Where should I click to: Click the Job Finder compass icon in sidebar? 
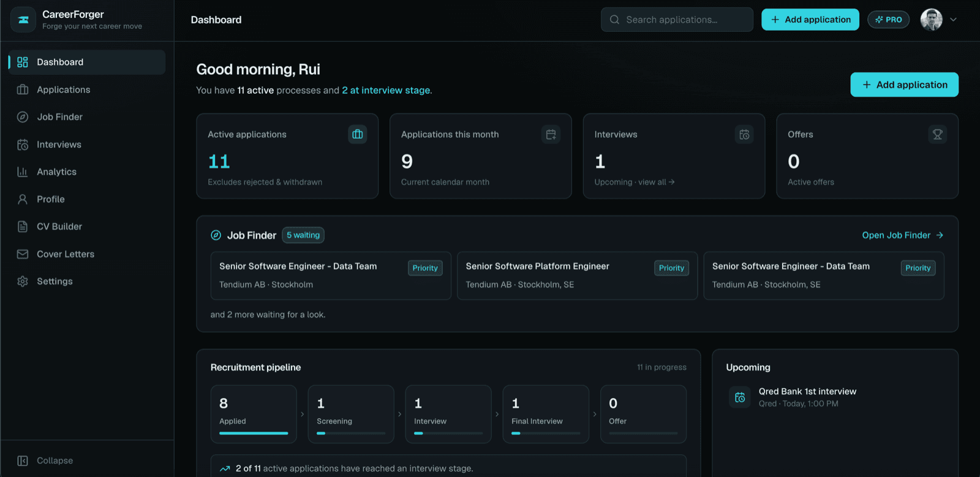coord(23,117)
